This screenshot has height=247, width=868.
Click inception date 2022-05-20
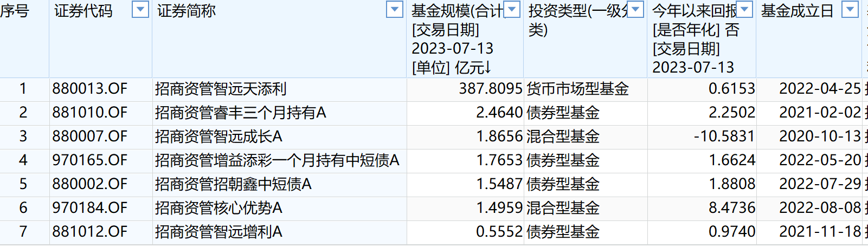click(820, 160)
